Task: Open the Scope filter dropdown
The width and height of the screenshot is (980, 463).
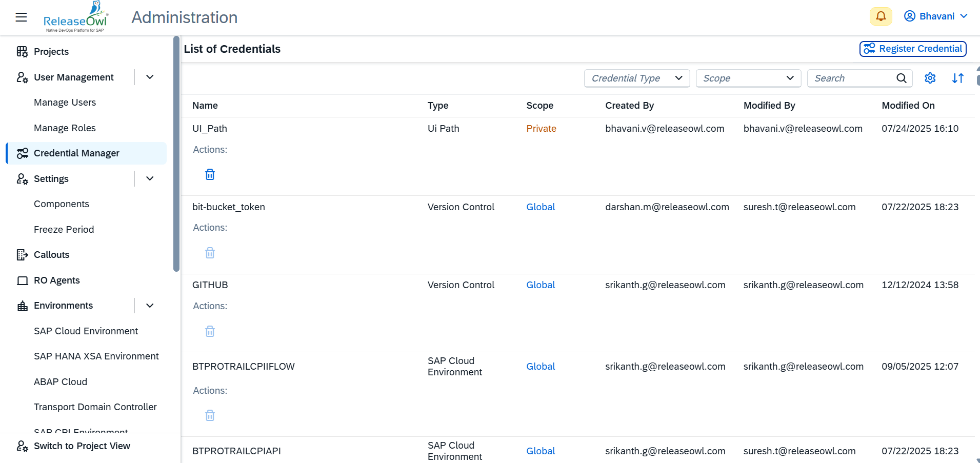Action: [x=748, y=78]
